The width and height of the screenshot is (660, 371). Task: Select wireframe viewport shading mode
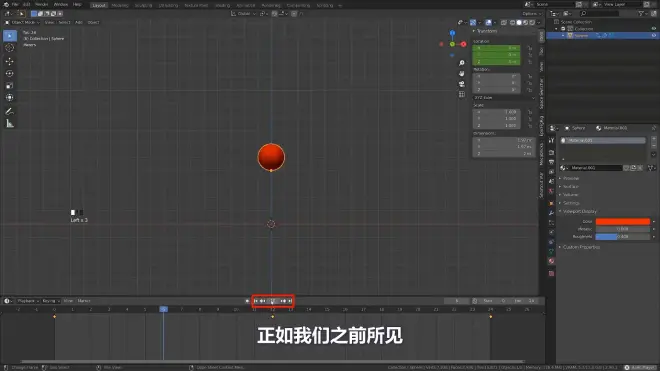point(512,22)
